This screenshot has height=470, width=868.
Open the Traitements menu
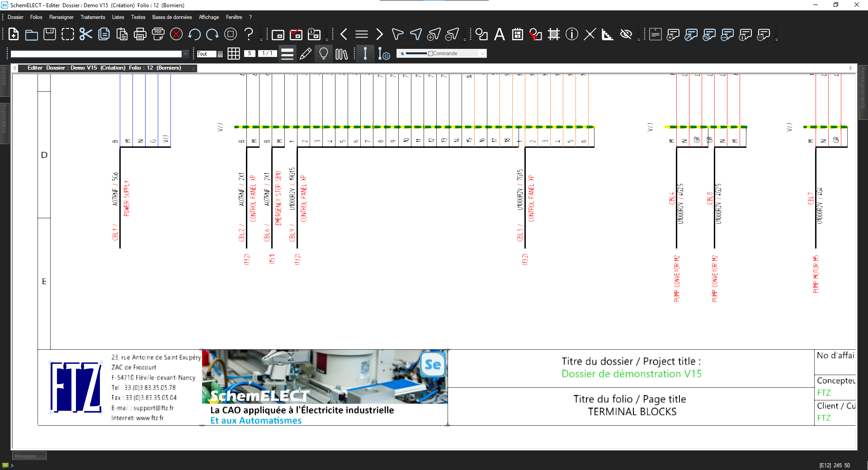tap(92, 17)
